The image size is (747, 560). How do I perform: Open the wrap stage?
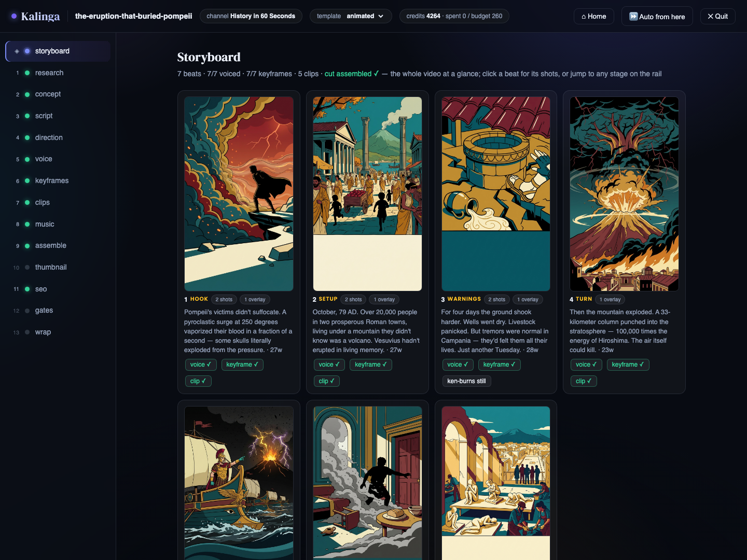click(x=58, y=332)
